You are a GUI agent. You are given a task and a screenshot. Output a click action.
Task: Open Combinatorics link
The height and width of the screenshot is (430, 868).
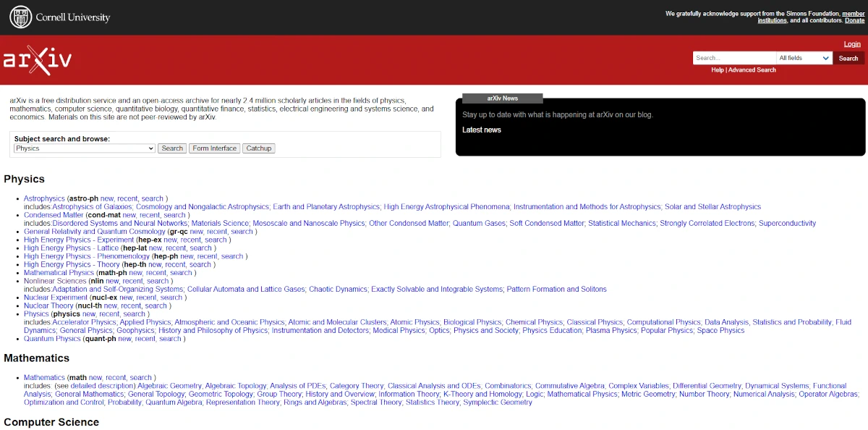coord(508,387)
